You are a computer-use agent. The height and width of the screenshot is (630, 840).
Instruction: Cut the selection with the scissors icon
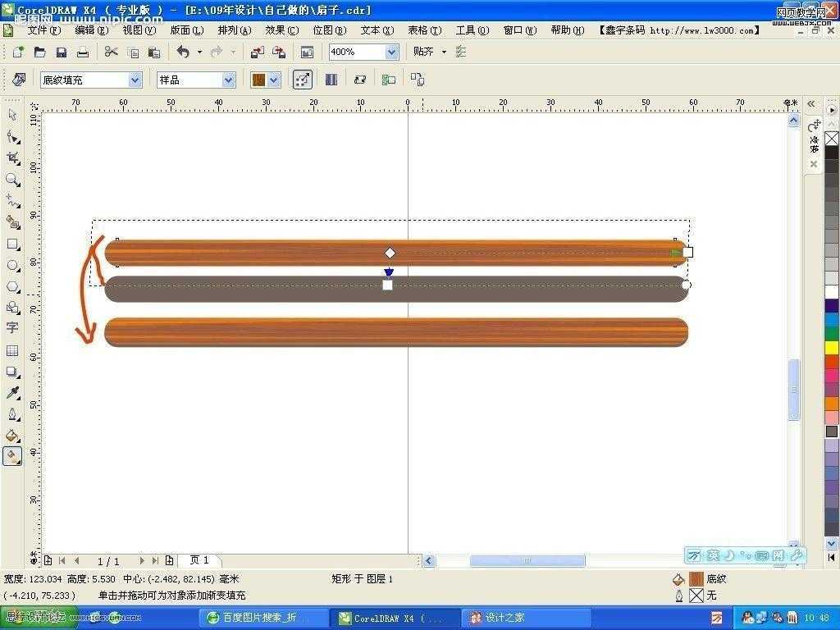tap(111, 52)
